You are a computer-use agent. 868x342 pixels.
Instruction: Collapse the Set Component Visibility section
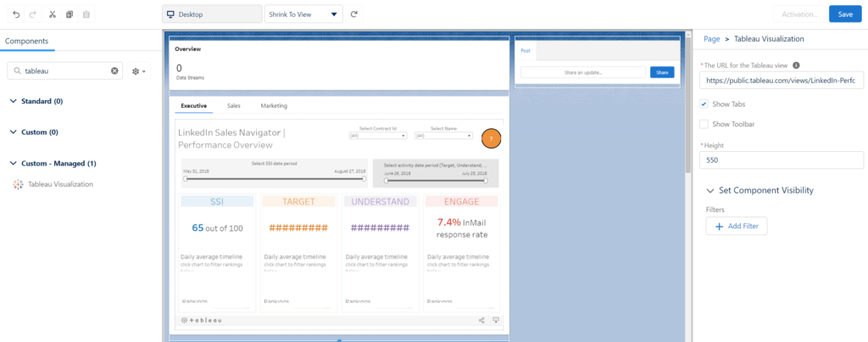[710, 190]
